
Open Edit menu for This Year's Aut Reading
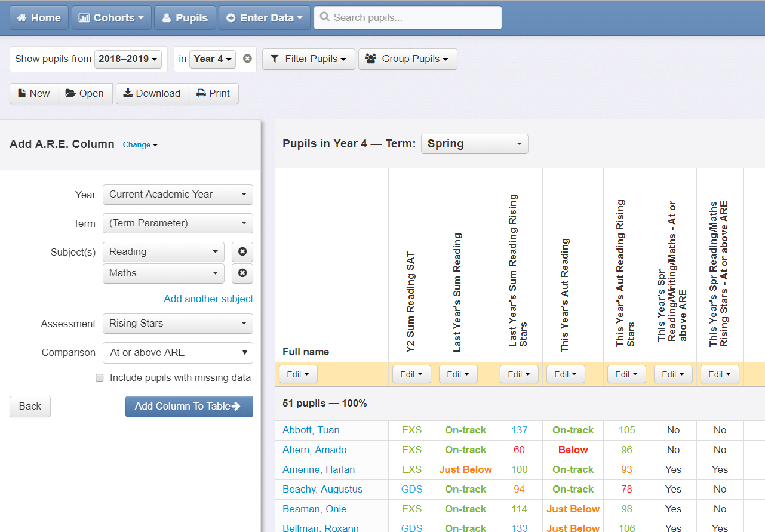tap(566, 374)
